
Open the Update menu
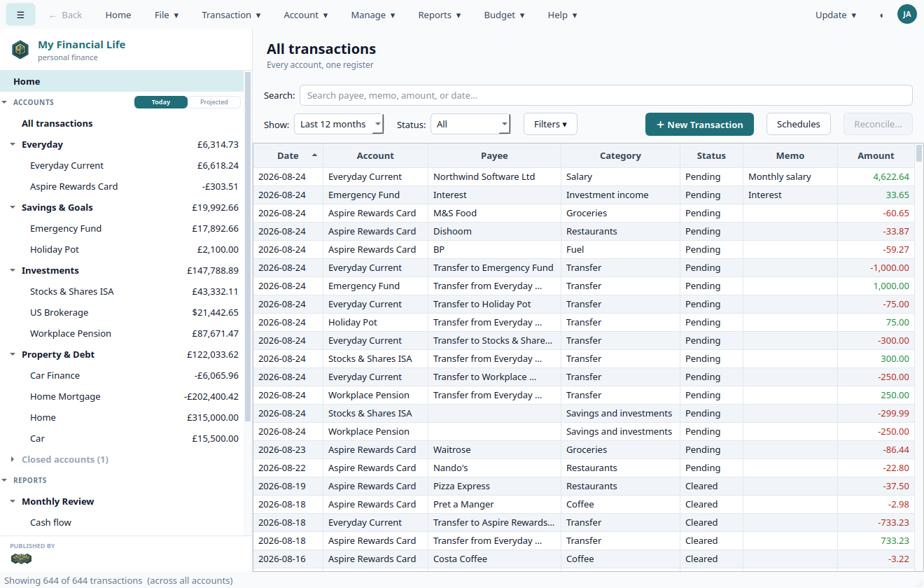click(x=836, y=15)
